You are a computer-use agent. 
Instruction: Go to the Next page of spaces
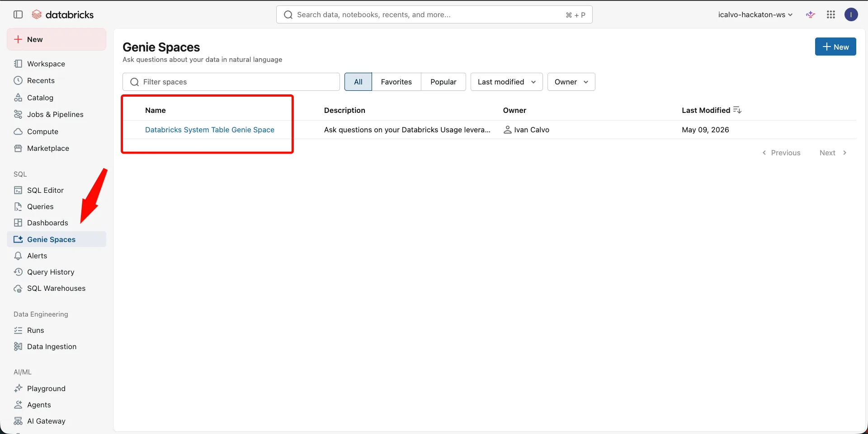pyautogui.click(x=833, y=153)
